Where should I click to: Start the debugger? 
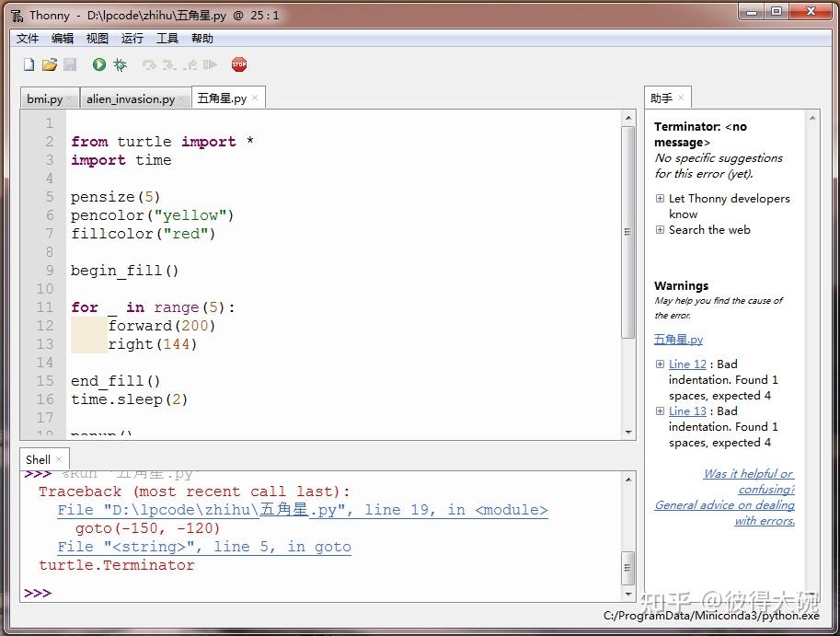120,64
